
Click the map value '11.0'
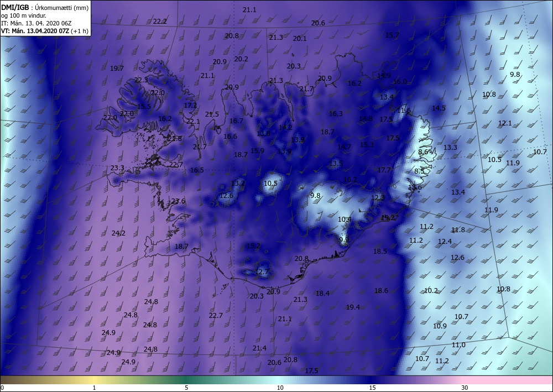(x=458, y=345)
